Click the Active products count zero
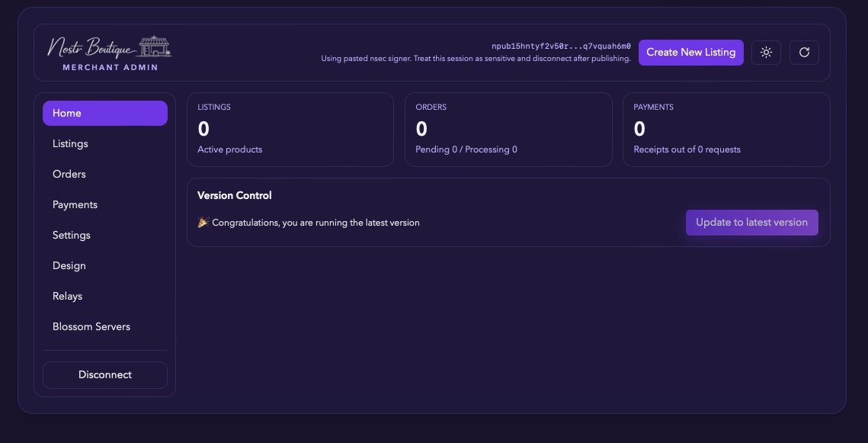This screenshot has width=868, height=443. pos(203,129)
